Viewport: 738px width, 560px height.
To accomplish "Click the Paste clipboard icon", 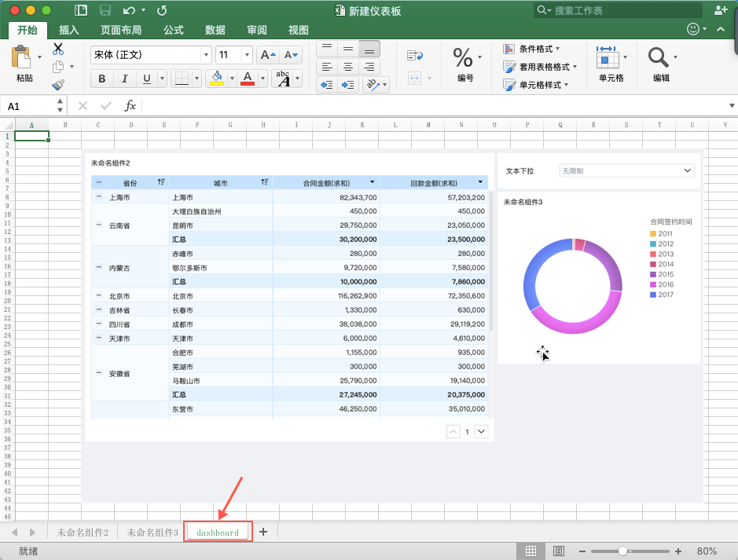I will [x=20, y=57].
